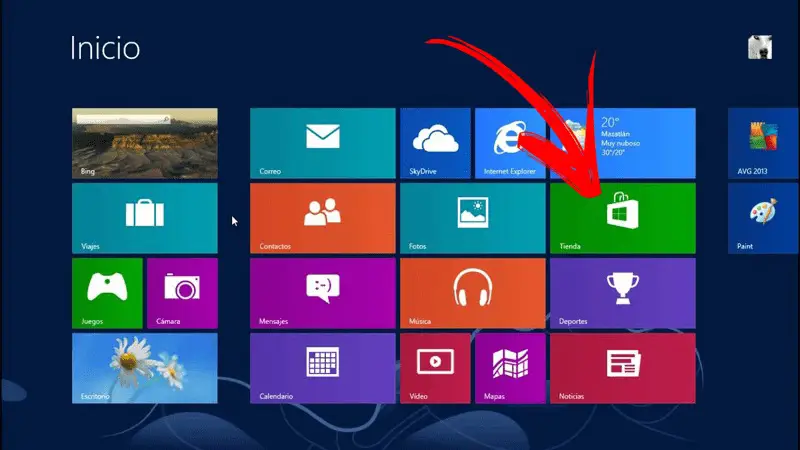Launch the AVG 2013 tile

point(764,143)
